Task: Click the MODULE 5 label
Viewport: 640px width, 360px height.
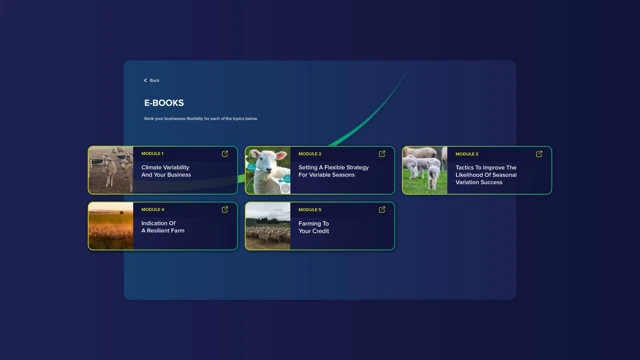Action: [x=310, y=210]
